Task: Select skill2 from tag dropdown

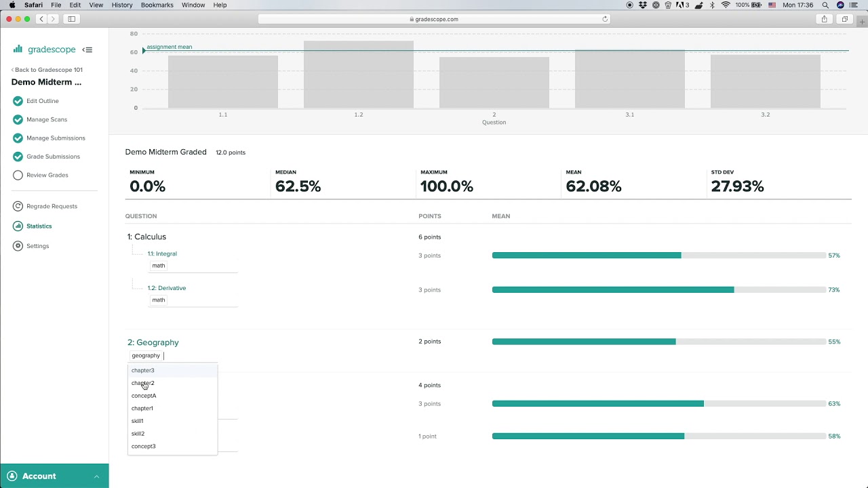Action: click(x=172, y=434)
